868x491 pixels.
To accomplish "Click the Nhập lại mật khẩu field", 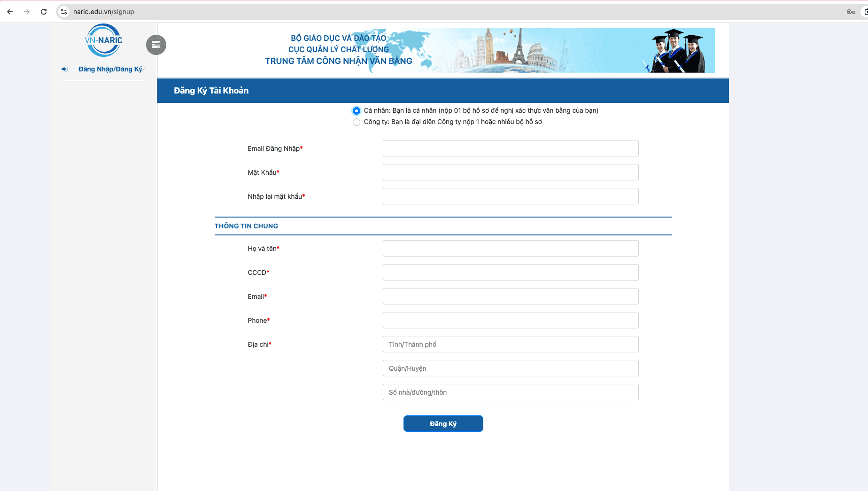I will 511,196.
